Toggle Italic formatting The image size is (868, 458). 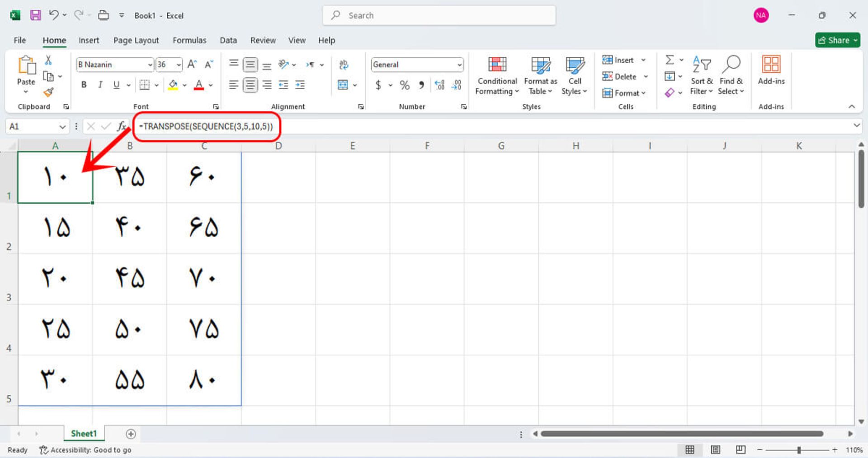pyautogui.click(x=100, y=85)
